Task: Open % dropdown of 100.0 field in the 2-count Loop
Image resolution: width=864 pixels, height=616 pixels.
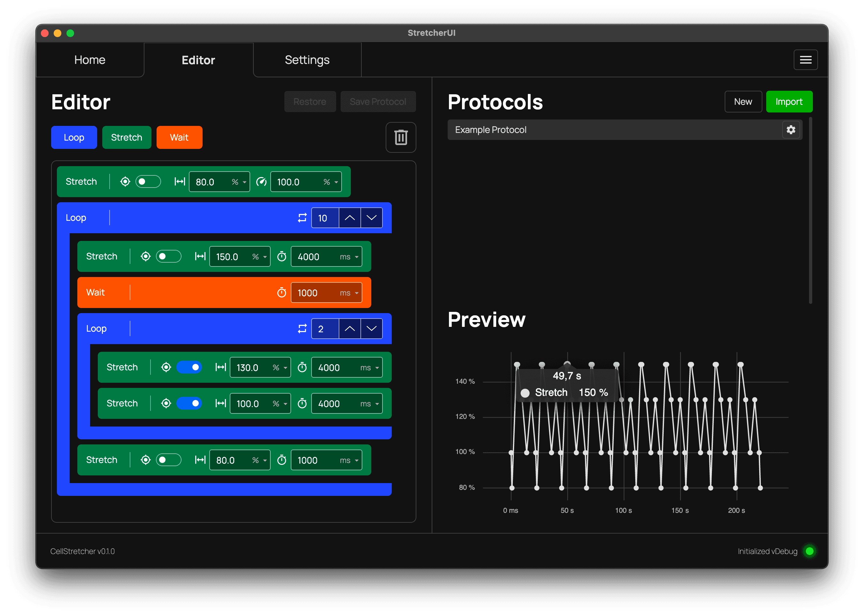Action: coord(280,404)
